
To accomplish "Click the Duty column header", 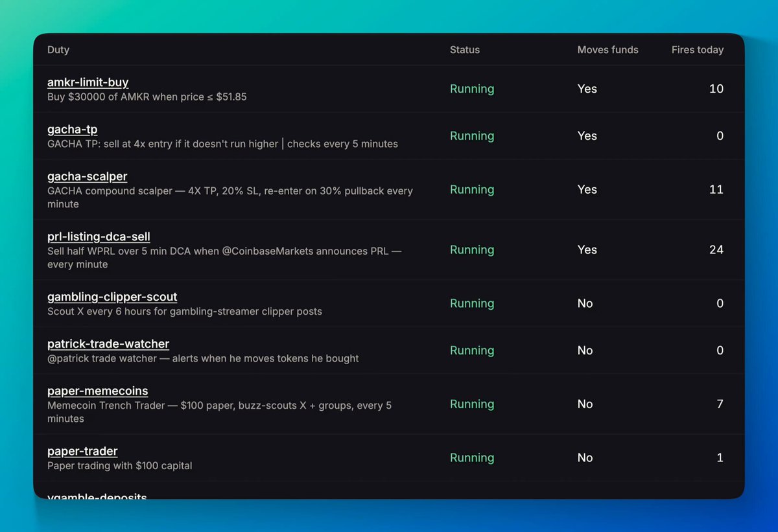I will pos(58,50).
